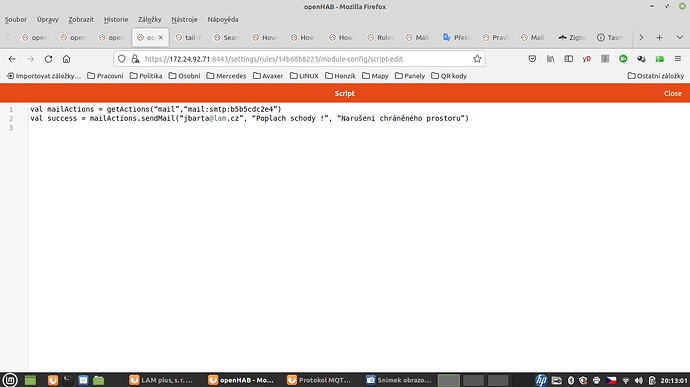The width and height of the screenshot is (690, 387).
Task: Open the Panely bookmarks folder
Action: [410, 76]
